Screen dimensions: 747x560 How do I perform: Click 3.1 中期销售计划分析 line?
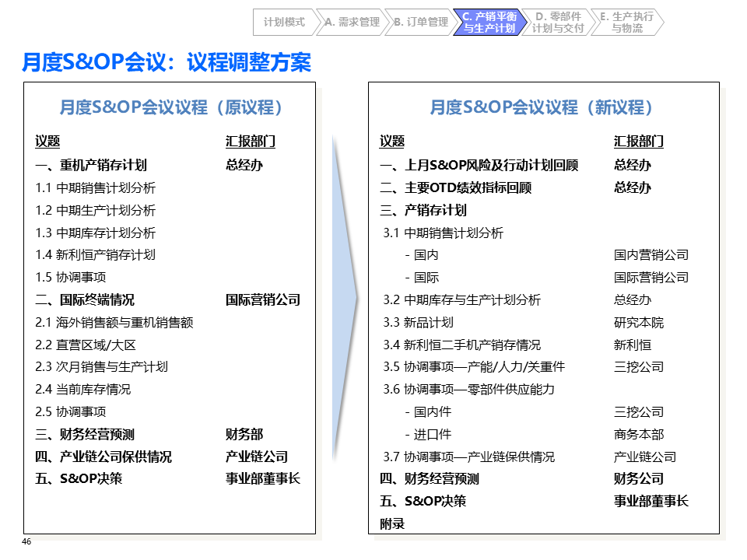[443, 233]
